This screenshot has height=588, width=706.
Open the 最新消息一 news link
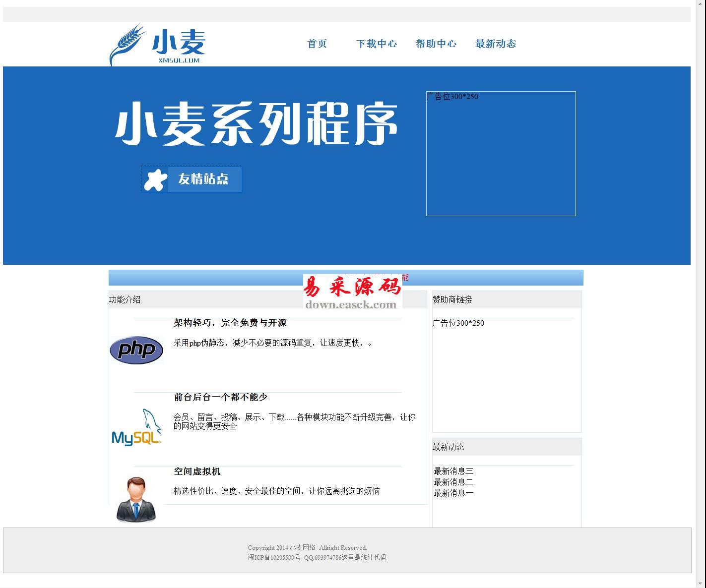tap(453, 493)
